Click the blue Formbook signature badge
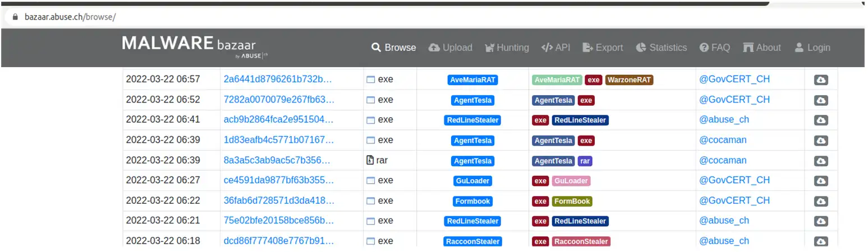 (473, 201)
